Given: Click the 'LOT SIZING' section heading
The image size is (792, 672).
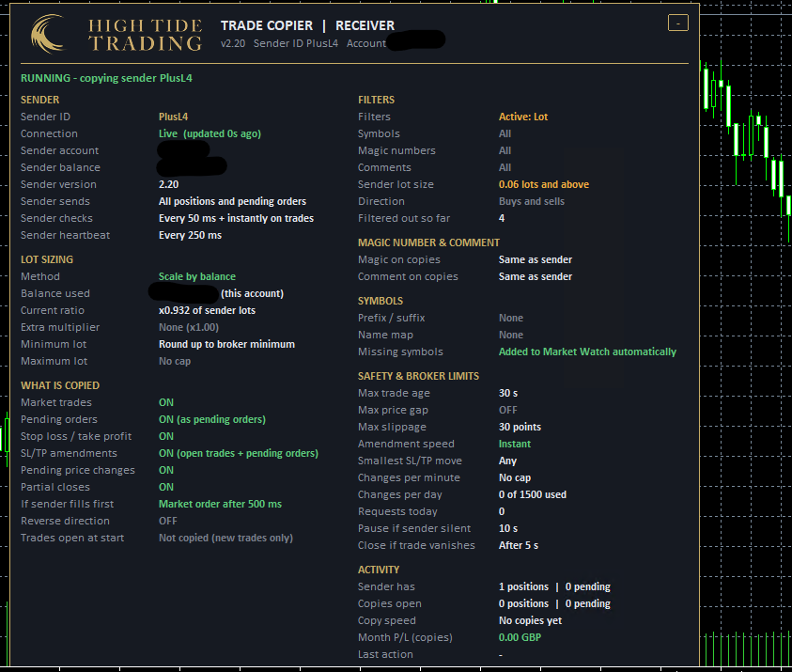Looking at the screenshot, I should click(47, 259).
